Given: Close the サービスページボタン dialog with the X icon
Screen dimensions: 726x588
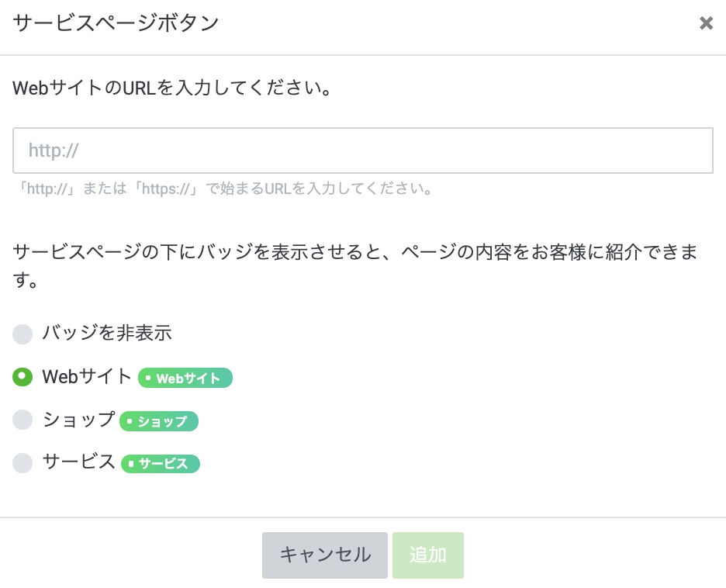Looking at the screenshot, I should [x=706, y=23].
